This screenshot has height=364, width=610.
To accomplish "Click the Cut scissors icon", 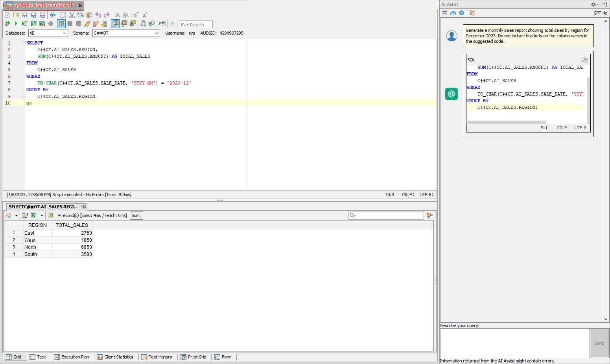I will pos(72,15).
